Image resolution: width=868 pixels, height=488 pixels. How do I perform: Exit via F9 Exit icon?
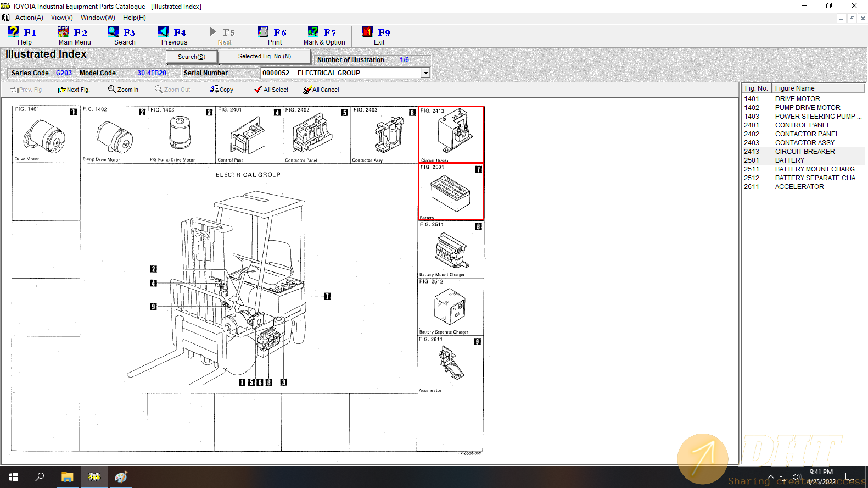[x=367, y=32]
